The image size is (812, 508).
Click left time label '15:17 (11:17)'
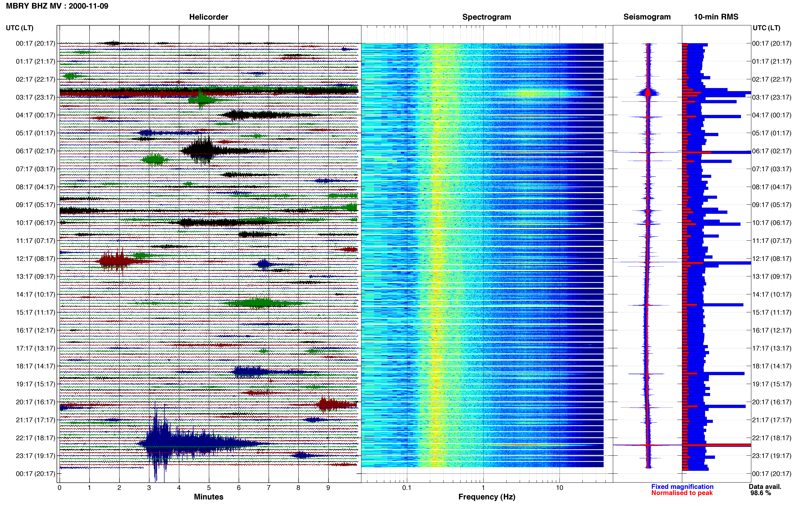[35, 312]
